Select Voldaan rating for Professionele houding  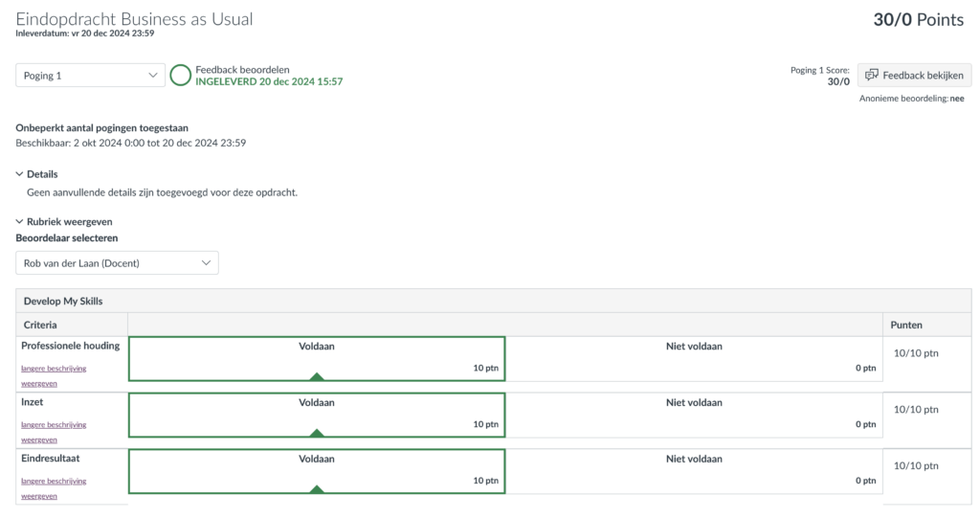(x=317, y=358)
